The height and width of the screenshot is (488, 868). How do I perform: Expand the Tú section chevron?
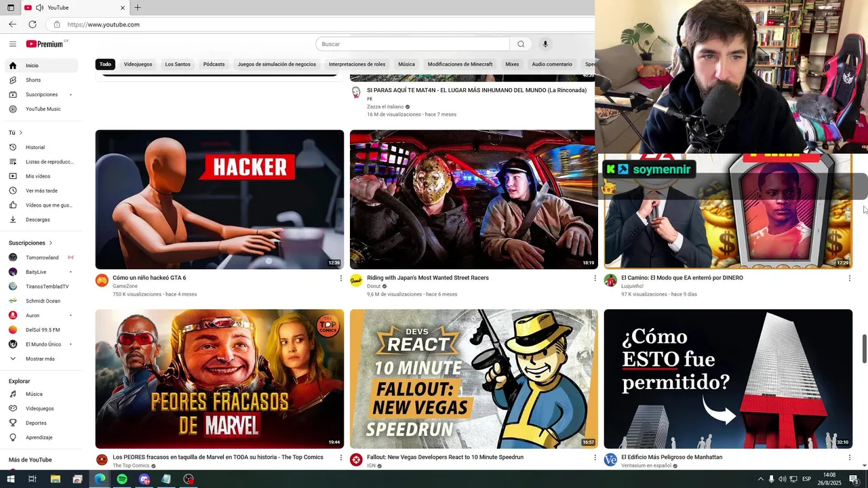pos(21,133)
